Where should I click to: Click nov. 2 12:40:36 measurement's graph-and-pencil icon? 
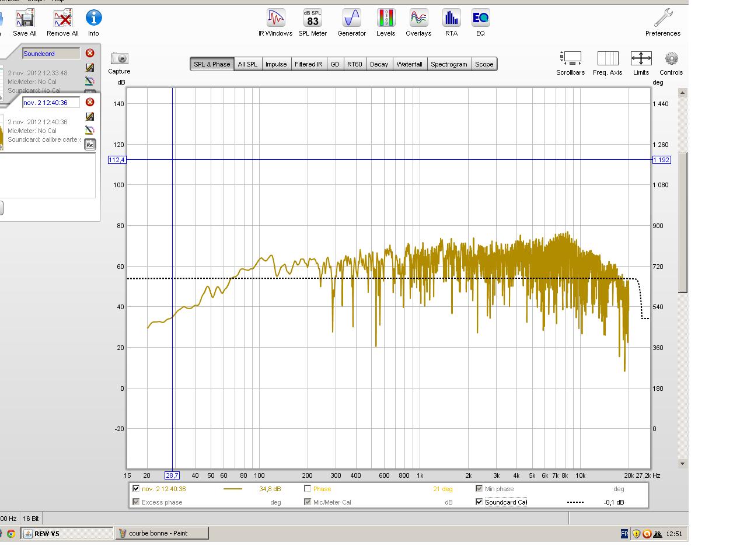[x=90, y=117]
